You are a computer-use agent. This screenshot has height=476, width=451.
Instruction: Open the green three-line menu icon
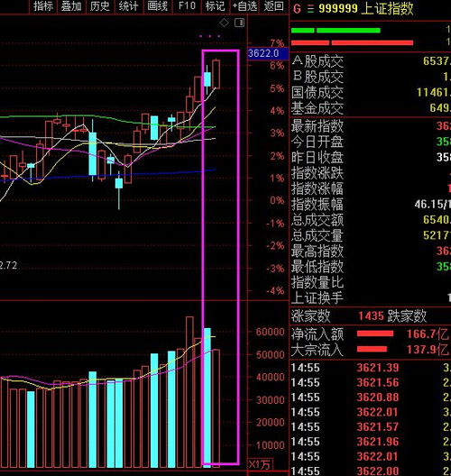(x=310, y=8)
